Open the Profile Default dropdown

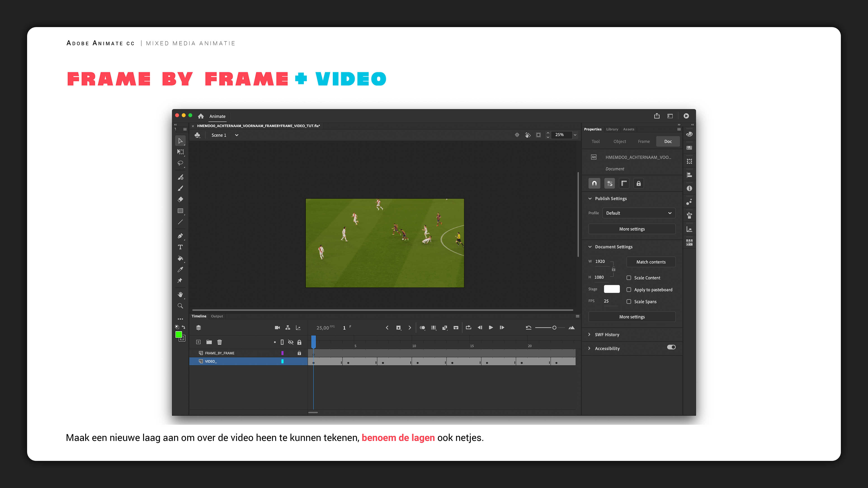pos(639,213)
